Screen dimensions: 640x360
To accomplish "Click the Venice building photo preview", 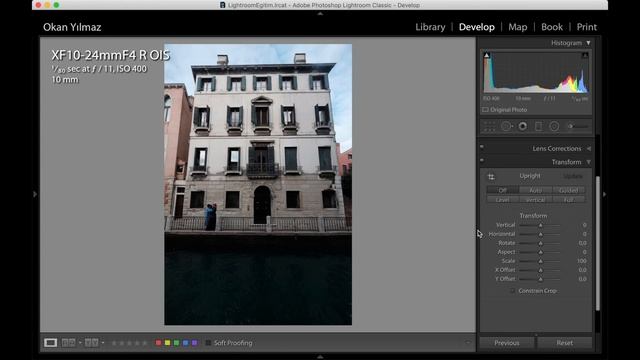I will pos(258,184).
